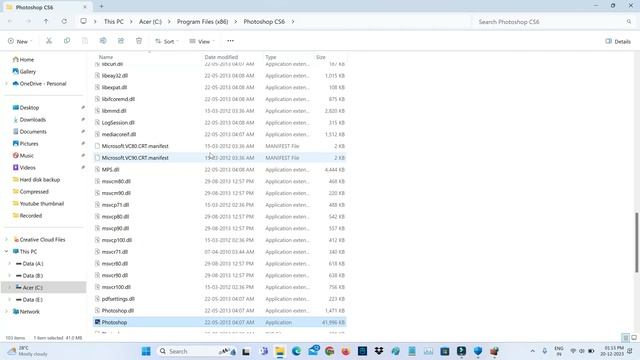Screen dimensions: 640x360
Task: Sort by Name column header
Action: point(106,57)
